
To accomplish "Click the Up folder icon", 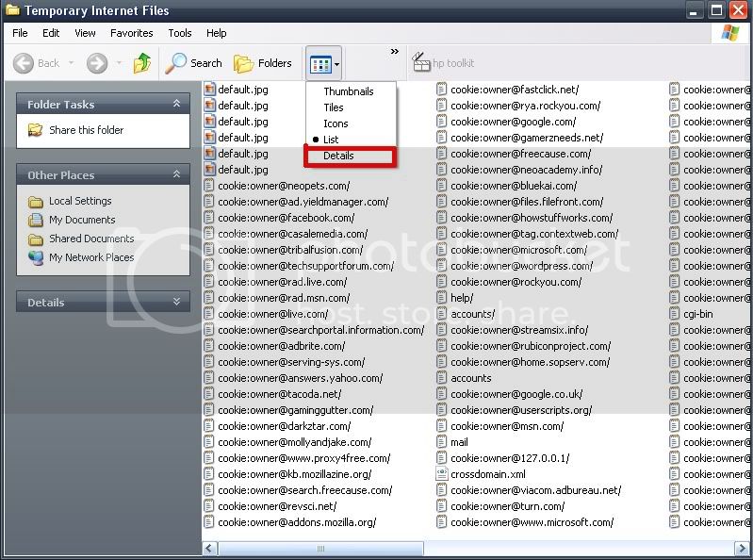I will tap(142, 63).
